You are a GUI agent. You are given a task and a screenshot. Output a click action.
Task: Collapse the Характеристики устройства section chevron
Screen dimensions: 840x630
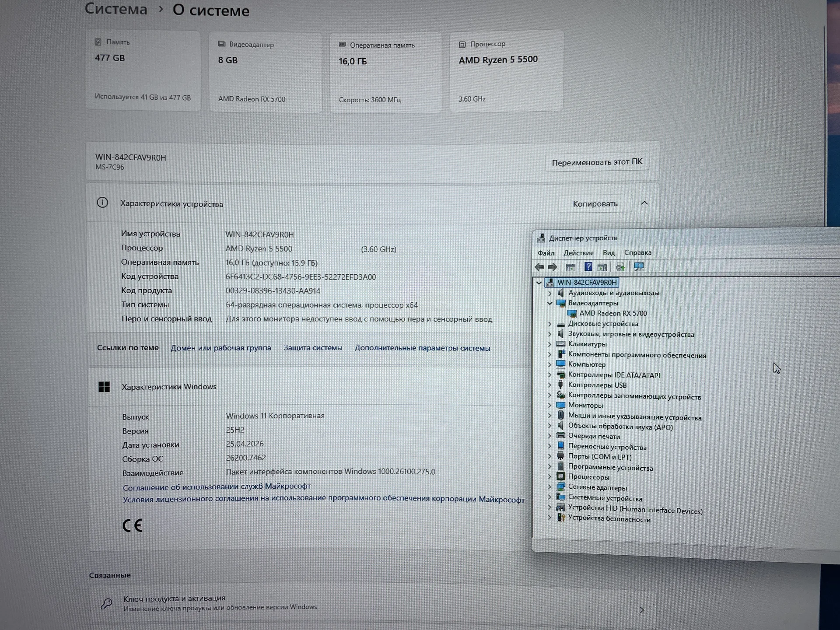pyautogui.click(x=644, y=203)
